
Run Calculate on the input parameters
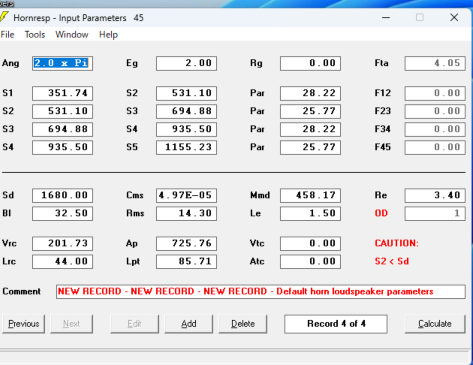(x=435, y=324)
